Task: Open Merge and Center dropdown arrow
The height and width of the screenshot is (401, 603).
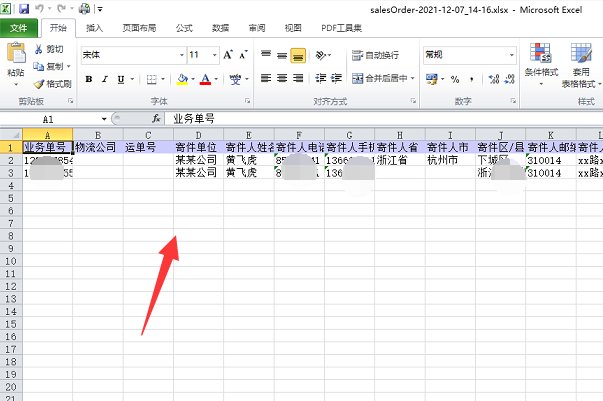Action: coord(413,78)
